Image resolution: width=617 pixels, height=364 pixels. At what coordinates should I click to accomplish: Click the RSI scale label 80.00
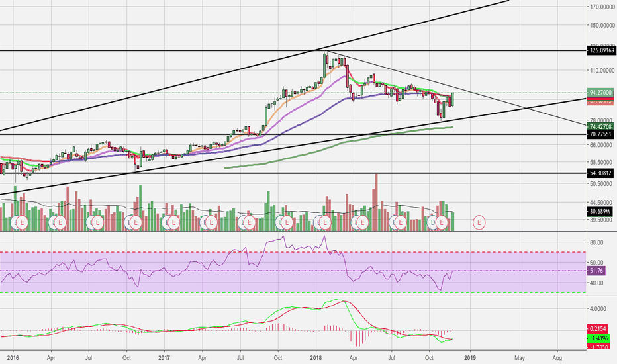596,242
